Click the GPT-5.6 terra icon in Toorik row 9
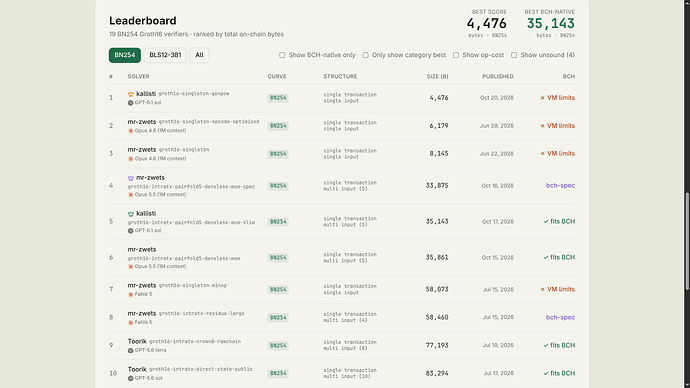Screen dimensions: 690x388 130,351
